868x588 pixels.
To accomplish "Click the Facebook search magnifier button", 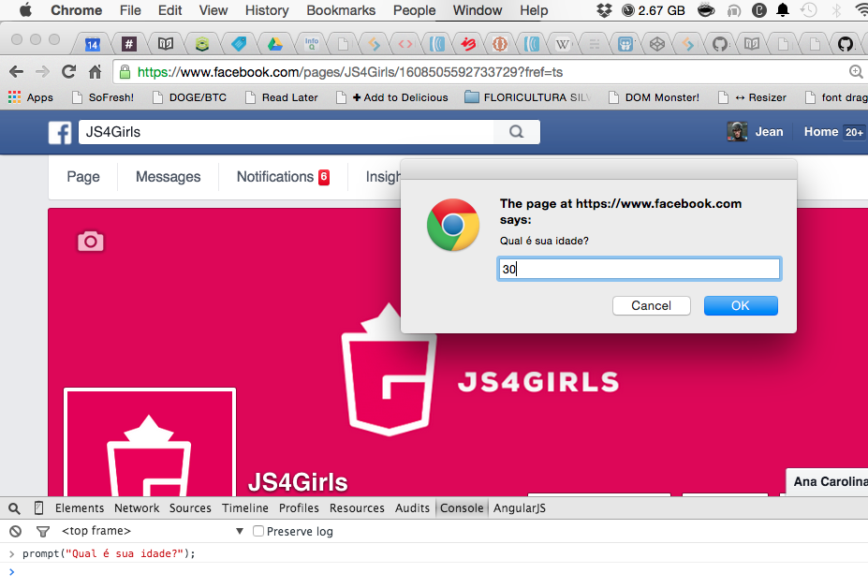I will point(517,132).
